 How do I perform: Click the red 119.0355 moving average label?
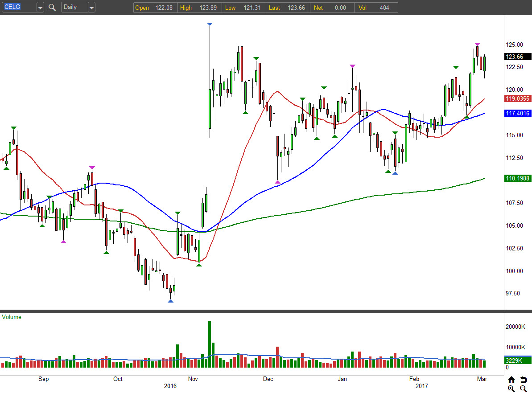[518, 98]
